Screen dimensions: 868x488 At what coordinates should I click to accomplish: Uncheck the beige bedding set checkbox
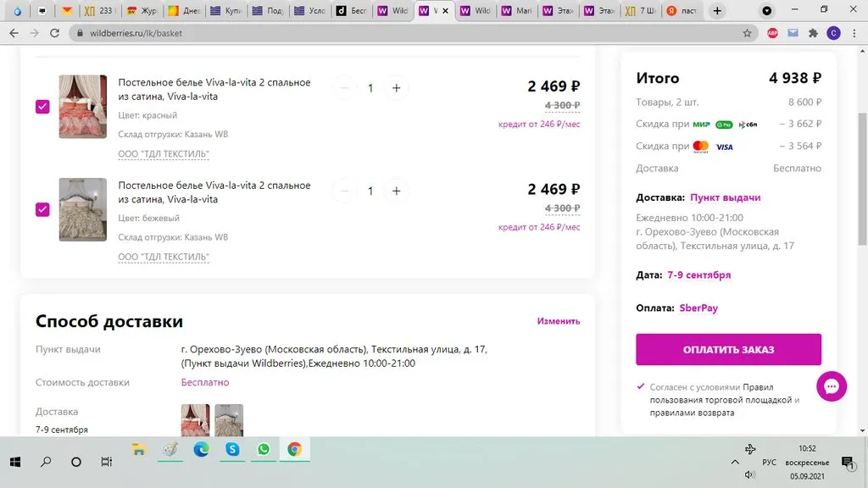tap(42, 209)
